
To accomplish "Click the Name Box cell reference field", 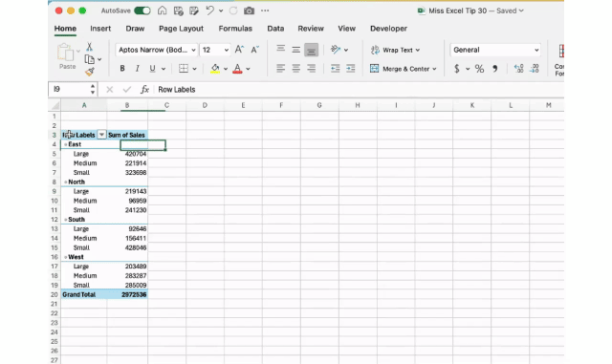I will [70, 90].
